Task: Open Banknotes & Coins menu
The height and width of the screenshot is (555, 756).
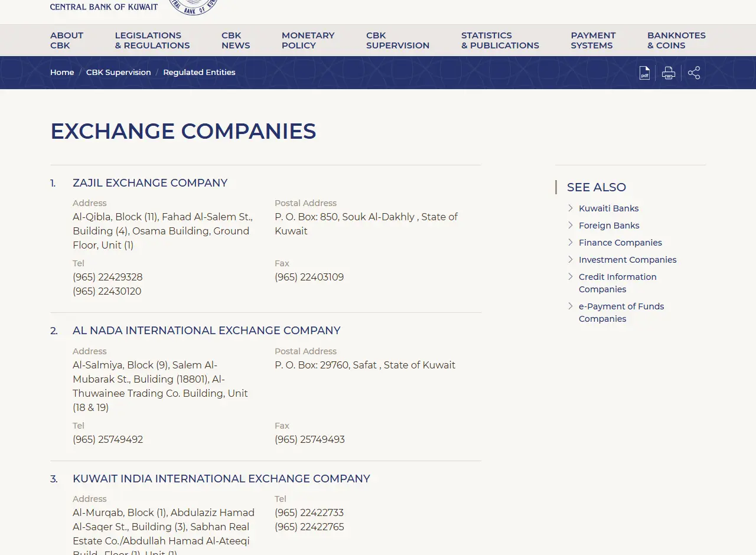Action: [676, 40]
